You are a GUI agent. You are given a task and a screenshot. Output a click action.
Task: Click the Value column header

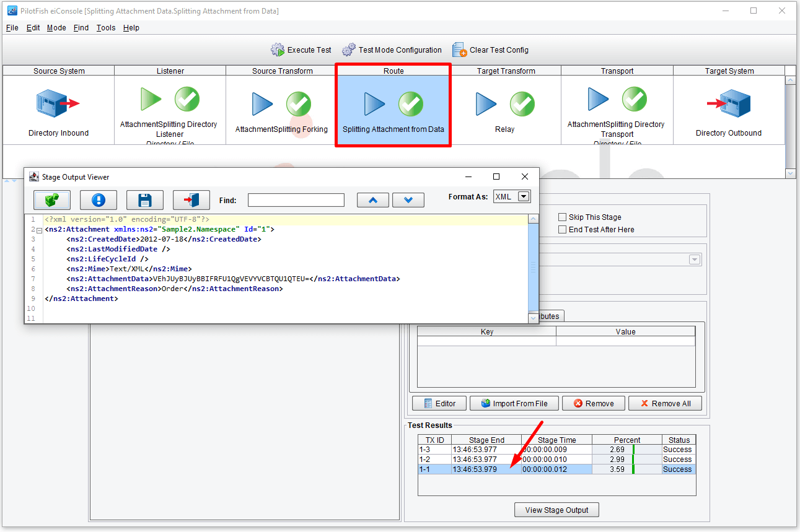click(626, 332)
